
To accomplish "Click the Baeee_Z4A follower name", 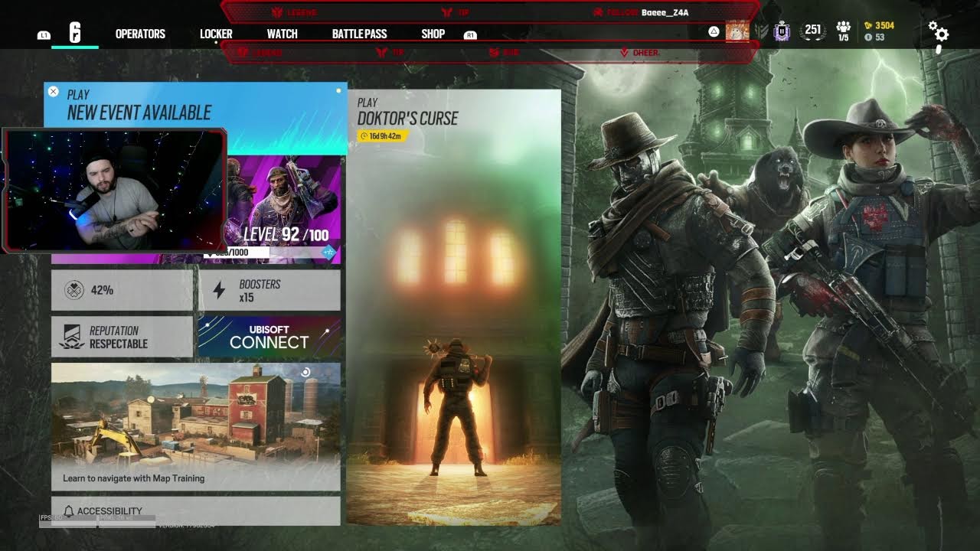I will point(665,12).
